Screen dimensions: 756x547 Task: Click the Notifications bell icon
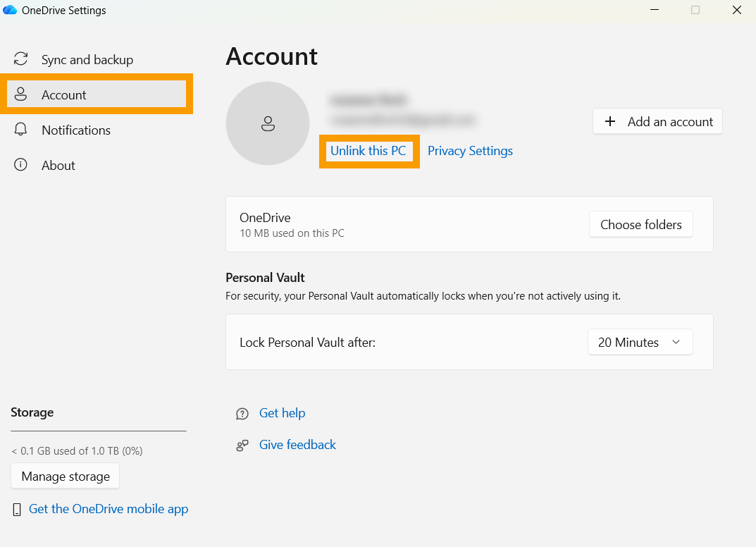21,130
